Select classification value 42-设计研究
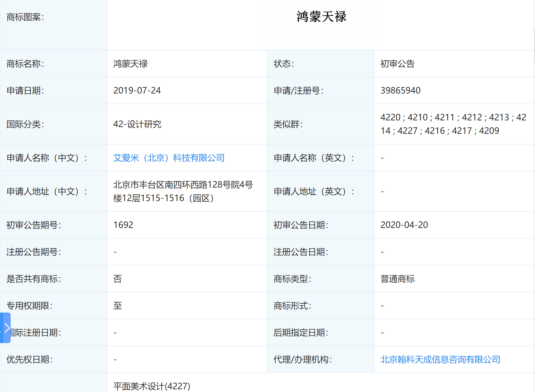 (x=137, y=124)
